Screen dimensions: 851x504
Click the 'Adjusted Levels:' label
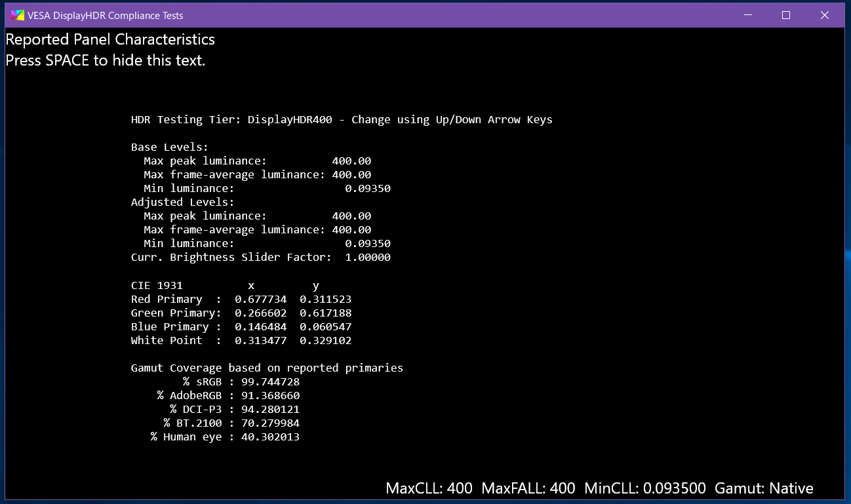pos(183,203)
